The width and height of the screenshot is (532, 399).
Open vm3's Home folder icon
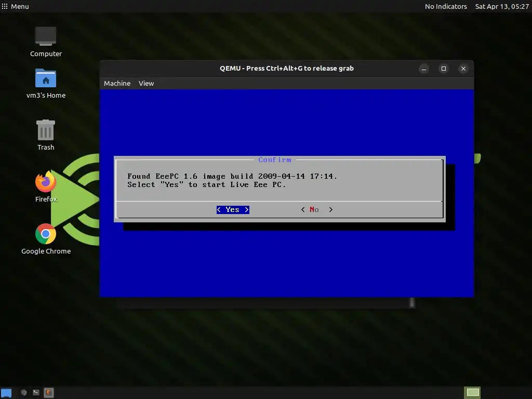tap(46, 84)
